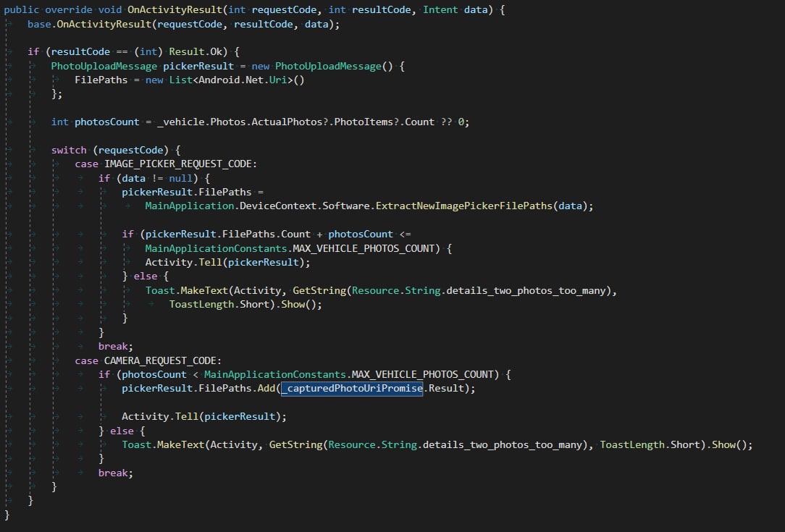Click 'break;' ending the CAMERA_REQUEST_CODE case

116,473
